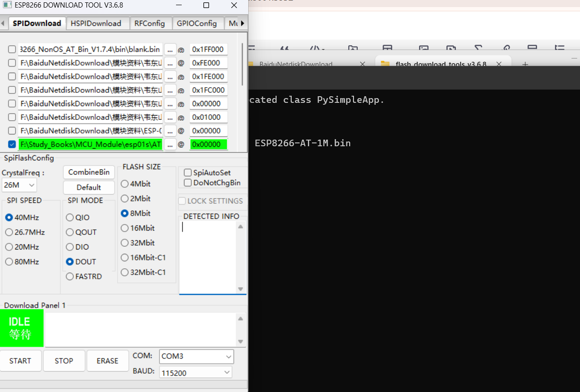Viewport: 580px width, 392px height.
Task: Select 80MHz SPI speed
Action: coord(9,262)
